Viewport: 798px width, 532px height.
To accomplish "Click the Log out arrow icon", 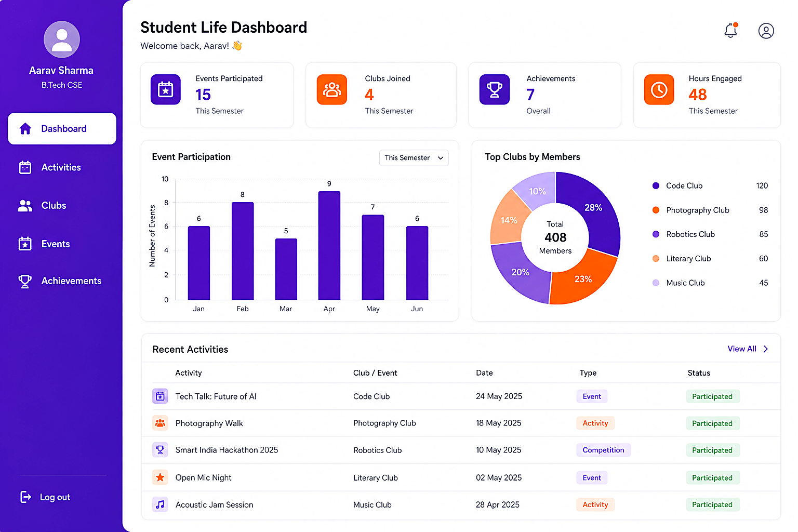I will click(25, 497).
